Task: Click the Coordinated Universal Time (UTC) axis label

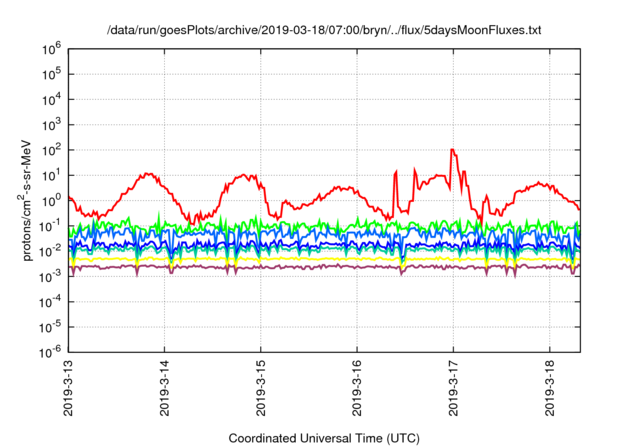Action: (x=324, y=439)
